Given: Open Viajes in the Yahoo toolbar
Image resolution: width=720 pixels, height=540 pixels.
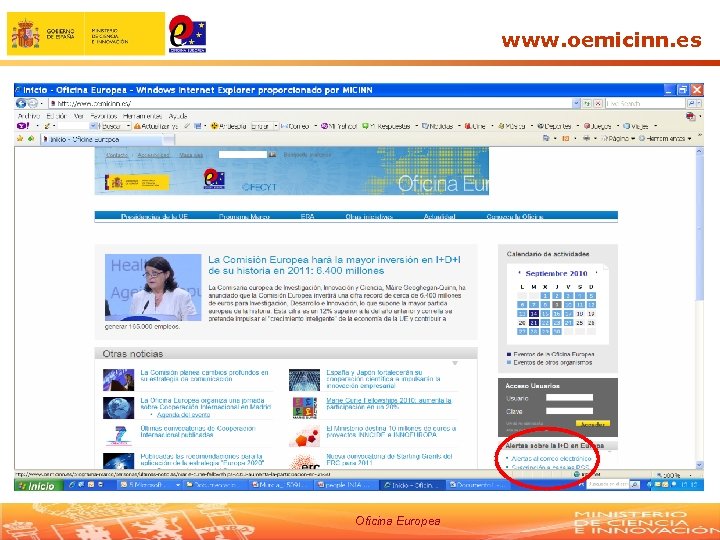Looking at the screenshot, I should (636, 126).
